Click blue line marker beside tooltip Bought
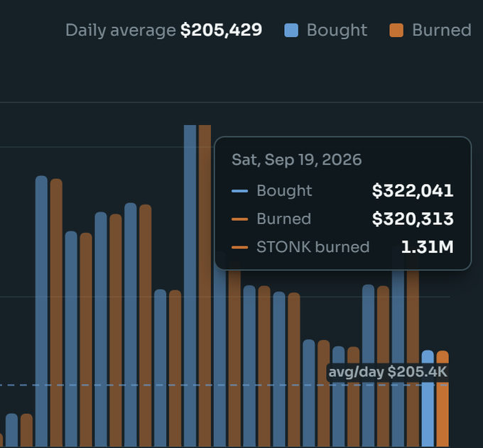 pos(239,191)
